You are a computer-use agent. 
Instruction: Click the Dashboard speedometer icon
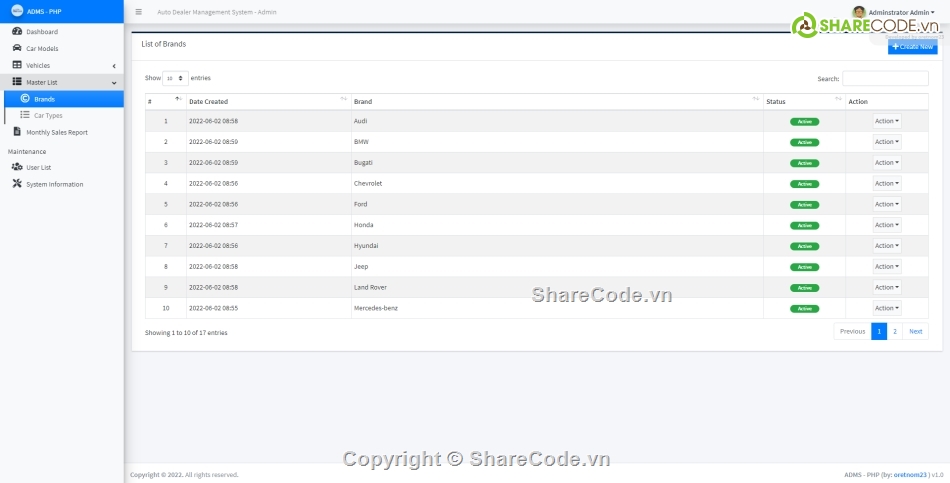tap(17, 32)
